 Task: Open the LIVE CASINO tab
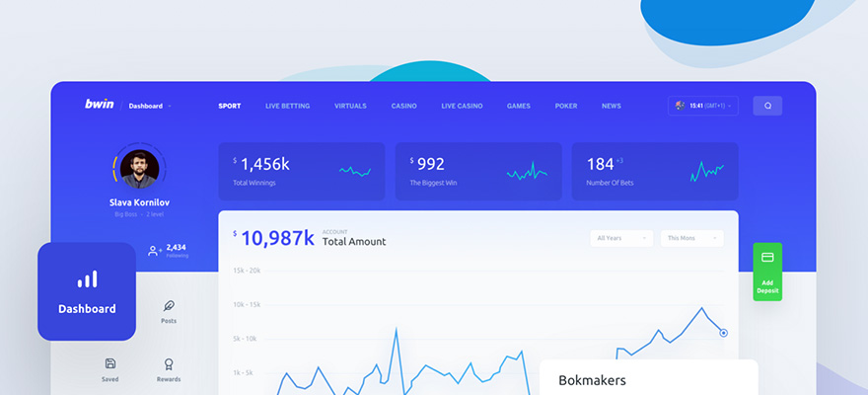tap(462, 106)
